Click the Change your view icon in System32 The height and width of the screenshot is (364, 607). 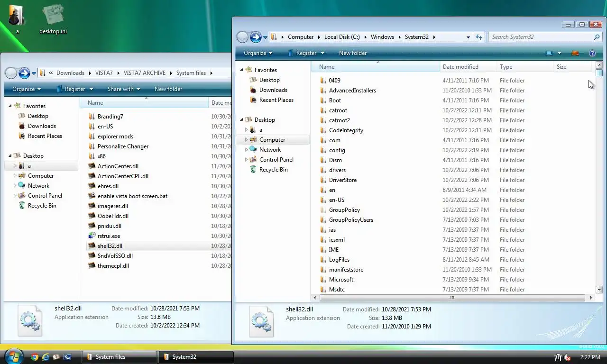click(550, 53)
